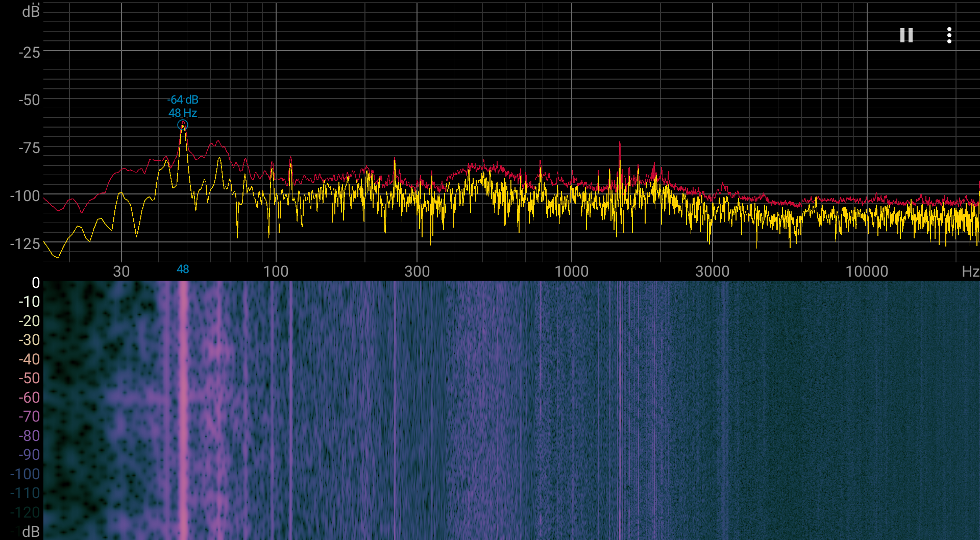Viewport: 980px width, 540px height.
Task: Click the '-125' dB axis label
Action: [25, 244]
